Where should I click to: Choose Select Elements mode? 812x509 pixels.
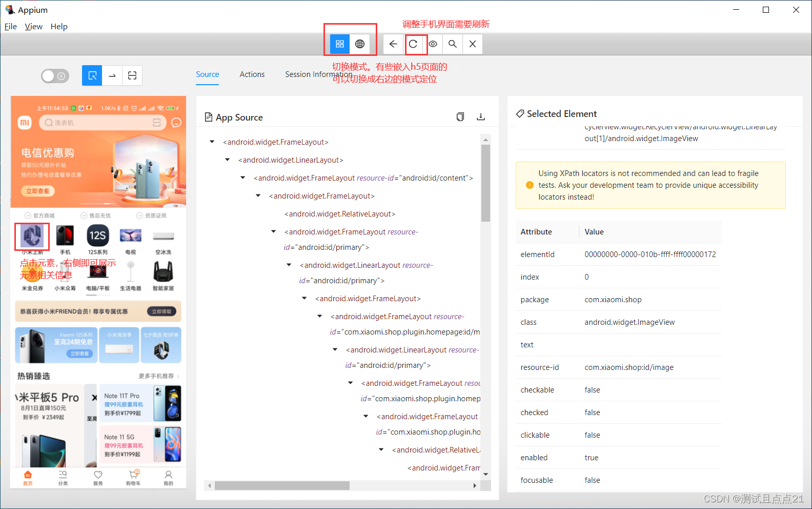click(x=92, y=76)
